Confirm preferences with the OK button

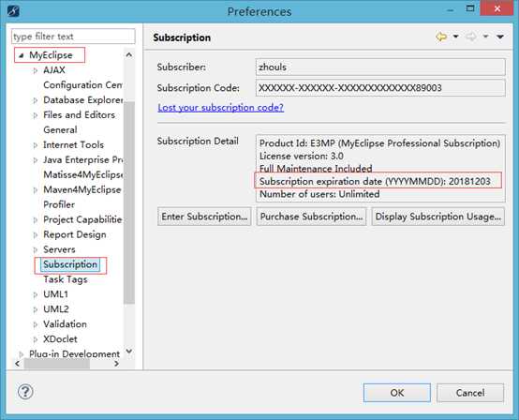coord(397,393)
